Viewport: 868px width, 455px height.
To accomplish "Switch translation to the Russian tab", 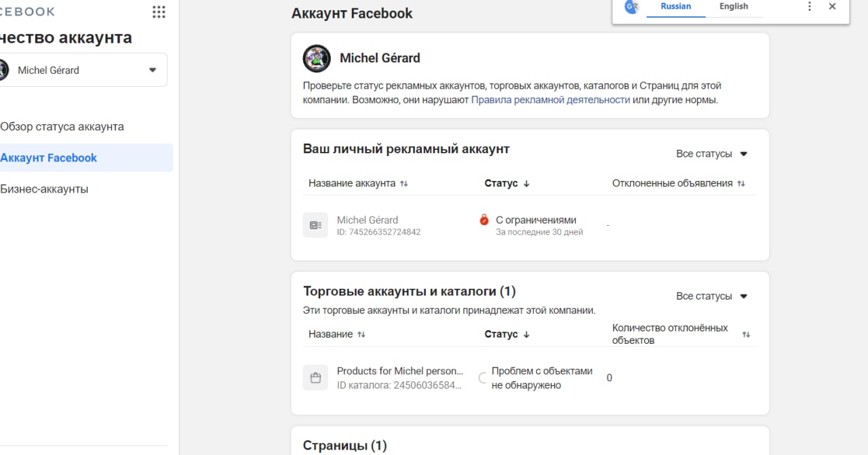I will coord(675,6).
